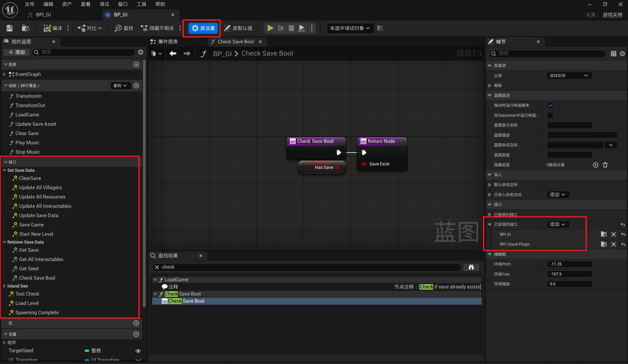This screenshot has height=364, width=628.
Task: Click the back navigation arrow in graph
Action: pyautogui.click(x=173, y=53)
